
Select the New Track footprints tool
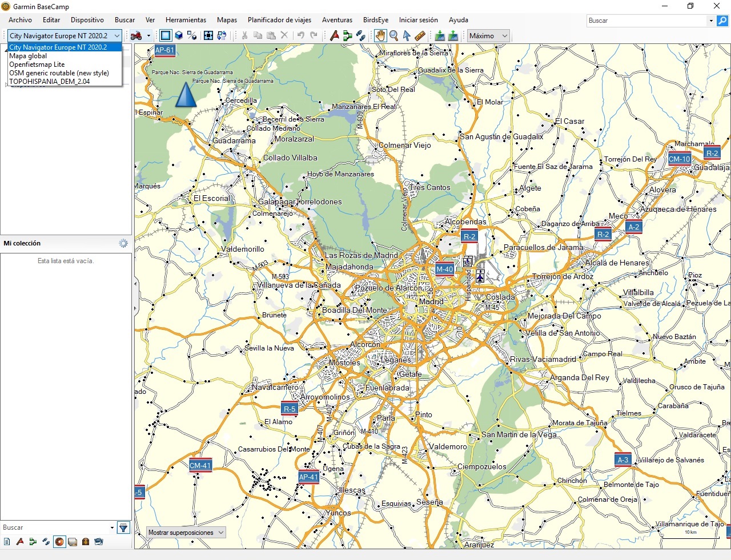[x=361, y=35]
